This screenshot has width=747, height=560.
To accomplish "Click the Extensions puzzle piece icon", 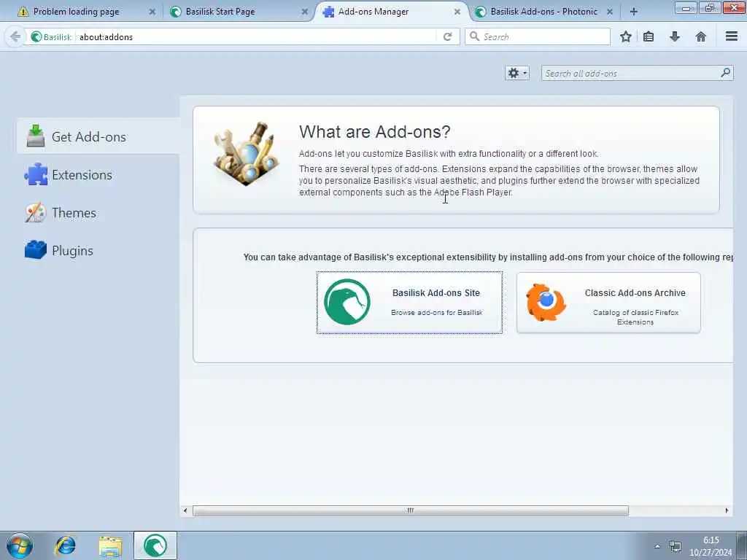I will coord(36,174).
